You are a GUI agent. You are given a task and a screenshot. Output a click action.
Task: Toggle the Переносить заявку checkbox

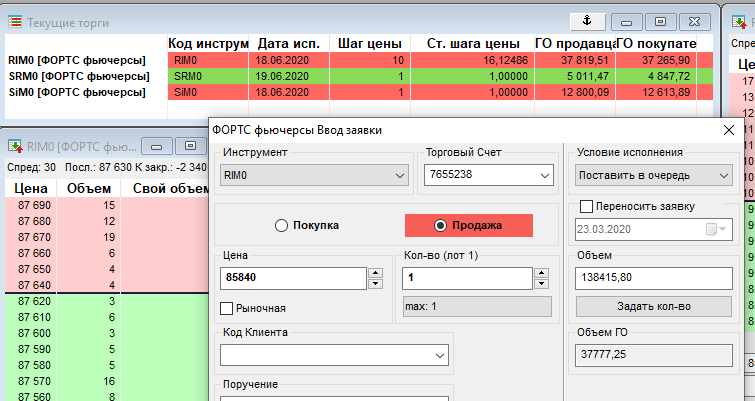click(x=586, y=207)
